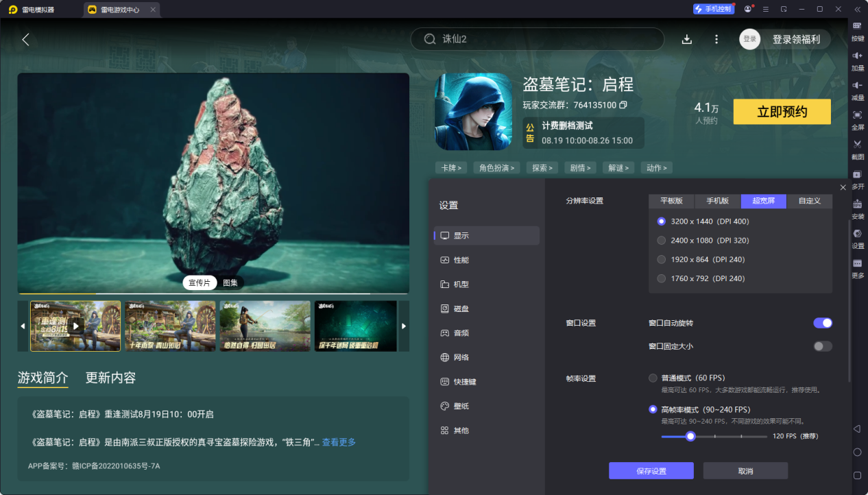Adjust the FPS slider handle
This screenshot has height=495, width=868.
click(x=690, y=436)
